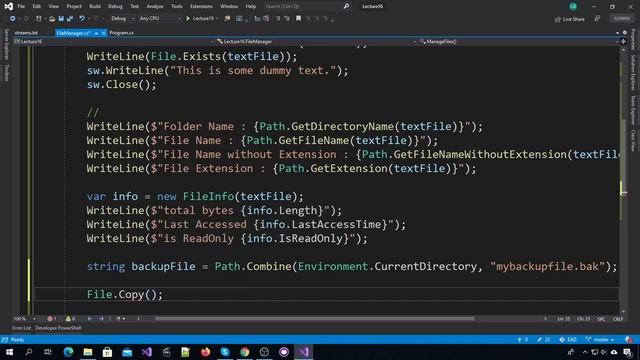Screen dimensions: 640x360
Task: Toggle the bookmark icon in the toolbar
Action: (x=298, y=18)
